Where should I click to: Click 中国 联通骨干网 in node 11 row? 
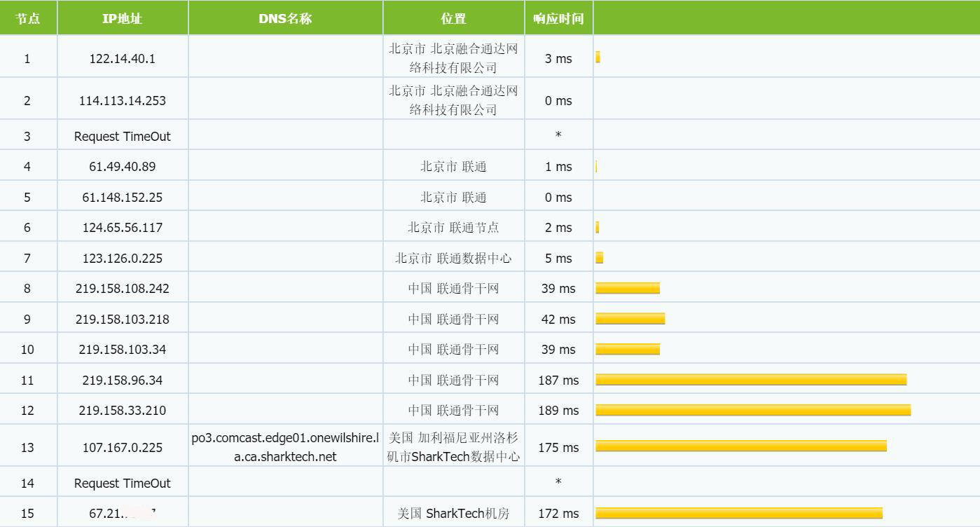(453, 381)
